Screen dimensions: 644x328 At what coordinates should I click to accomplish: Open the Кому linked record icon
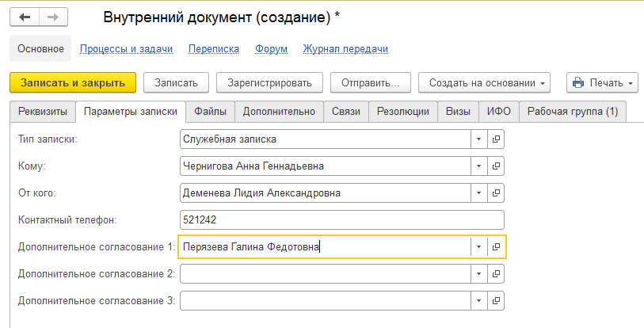coord(496,166)
